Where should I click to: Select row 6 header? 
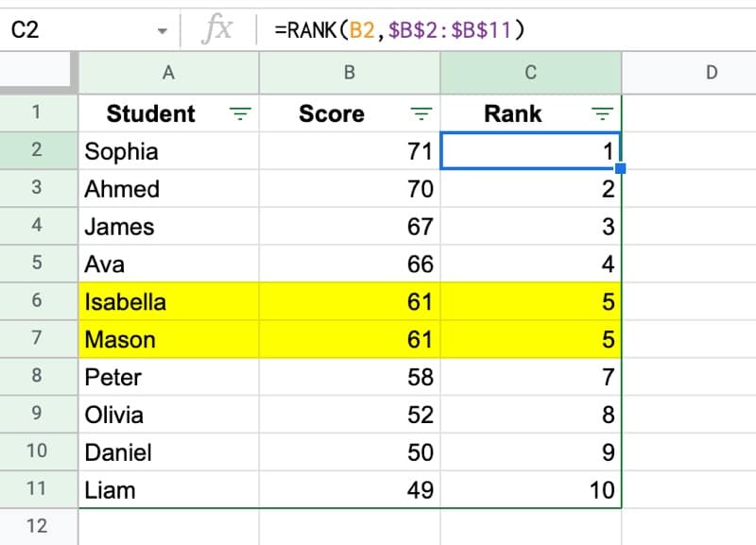coord(38,301)
